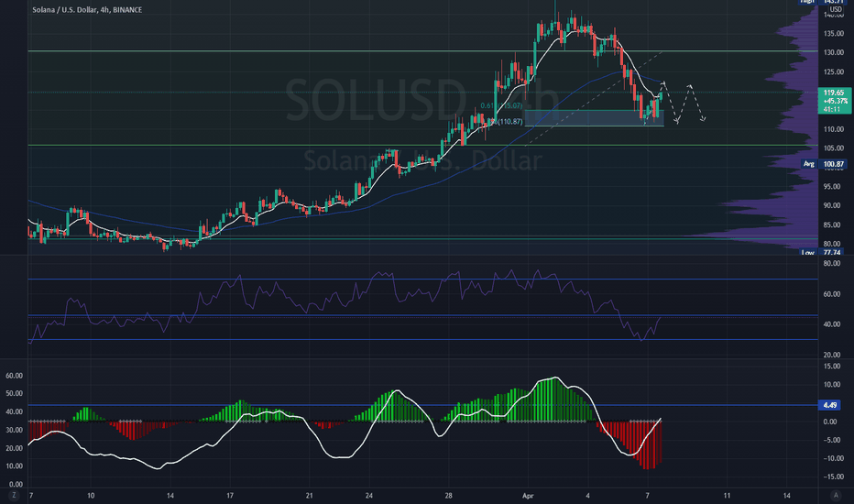Click the Solana / U.S. Dollar, 4h, BINANCE title
Image resolution: width=854 pixels, height=504 pixels.
tap(87, 10)
